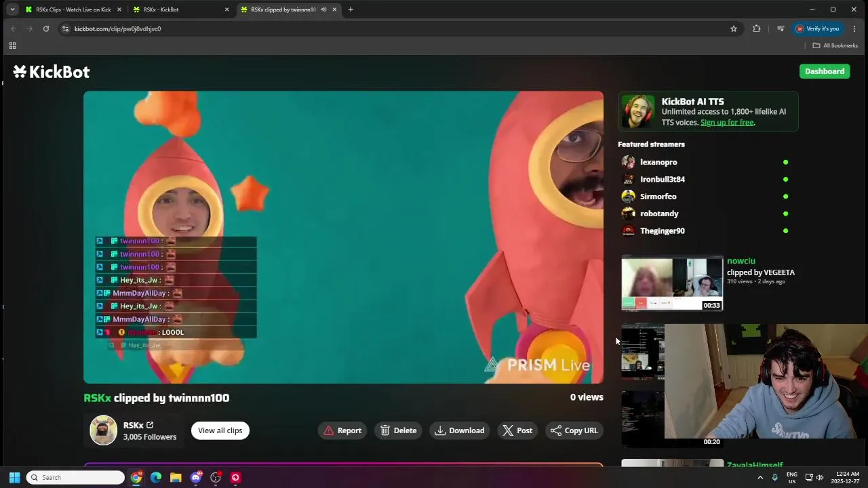Click Theginger90's avatar icon

click(x=629, y=231)
